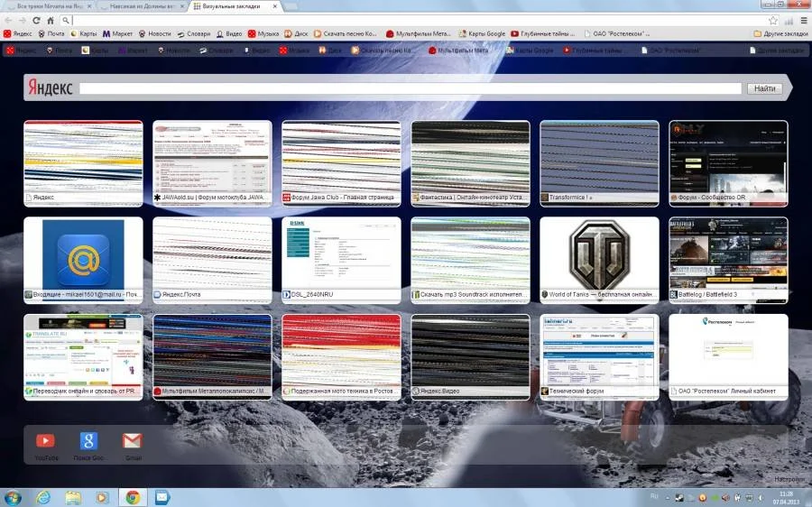This screenshot has height=507, width=812.
Task: Click the Найти search button
Action: coord(763,88)
